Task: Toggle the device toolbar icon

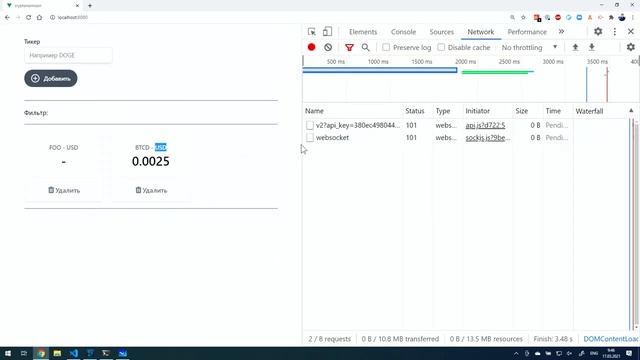Action: (327, 31)
